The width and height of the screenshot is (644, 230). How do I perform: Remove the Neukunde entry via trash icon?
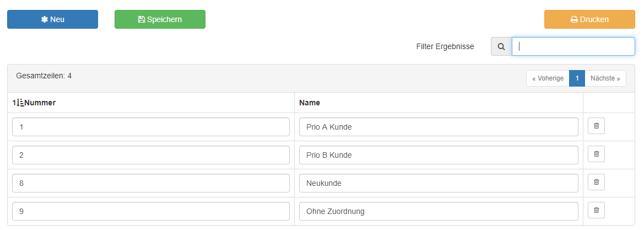tap(596, 182)
